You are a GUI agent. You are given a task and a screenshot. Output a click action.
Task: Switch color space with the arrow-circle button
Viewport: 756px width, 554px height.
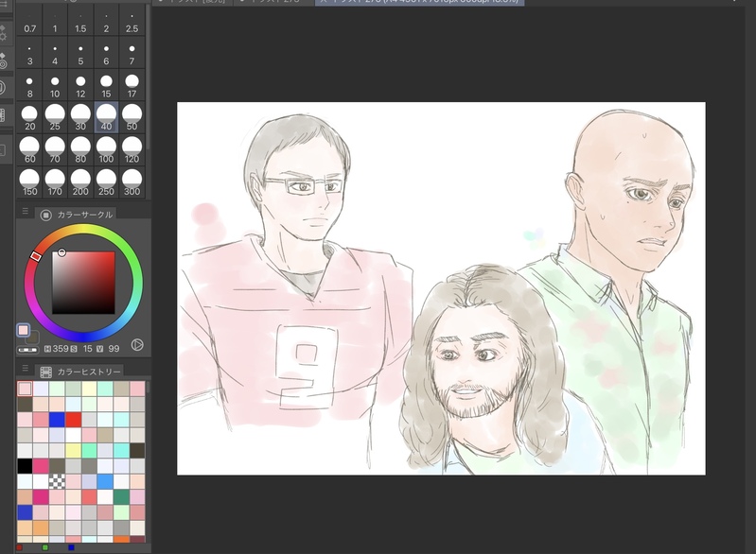tap(137, 345)
